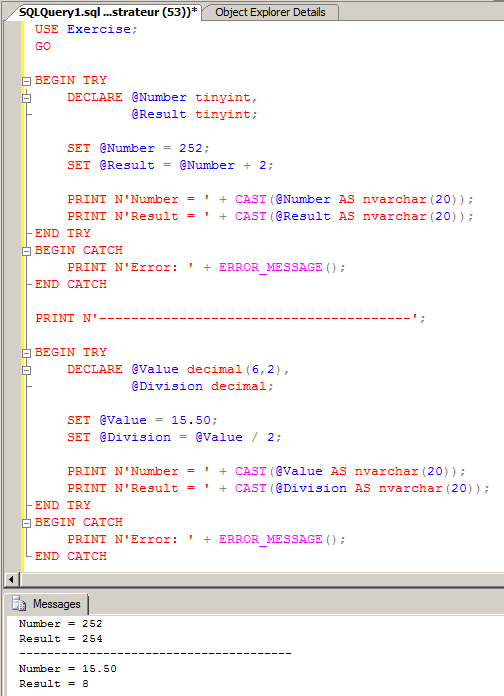
Task: Open the Object Explorer Details tab
Action: (x=270, y=12)
